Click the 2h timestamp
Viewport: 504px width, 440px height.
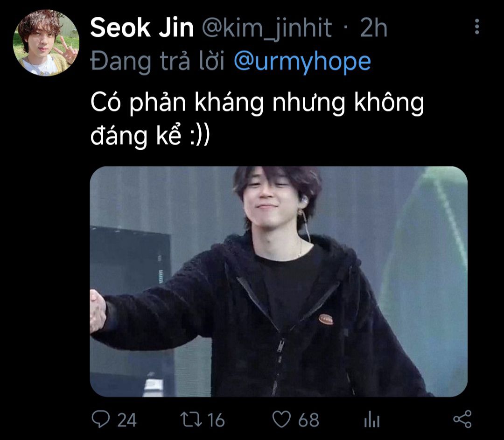tap(373, 28)
